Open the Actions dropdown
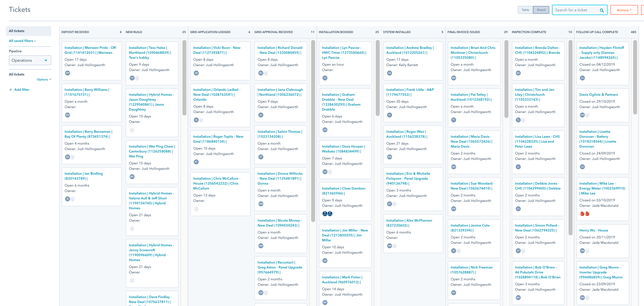The image size is (644, 306). (624, 10)
